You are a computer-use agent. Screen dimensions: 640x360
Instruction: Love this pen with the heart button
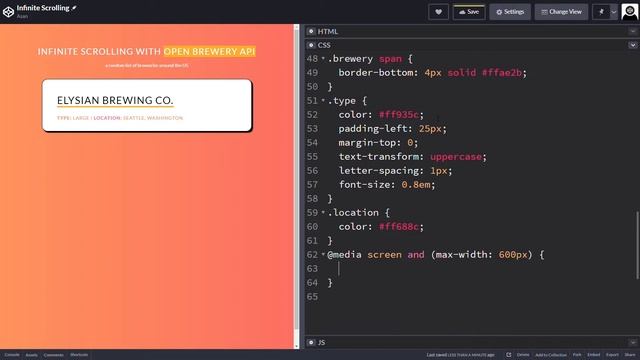click(438, 12)
